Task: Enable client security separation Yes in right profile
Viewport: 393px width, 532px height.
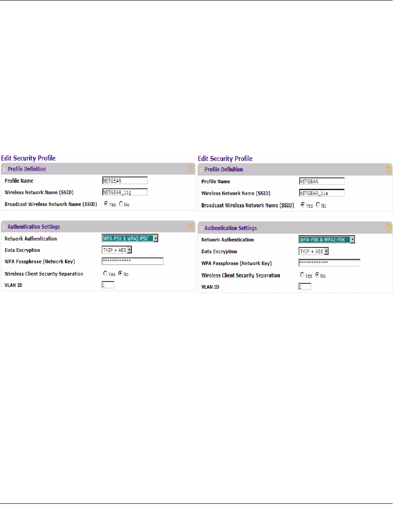Action: pyautogui.click(x=302, y=275)
